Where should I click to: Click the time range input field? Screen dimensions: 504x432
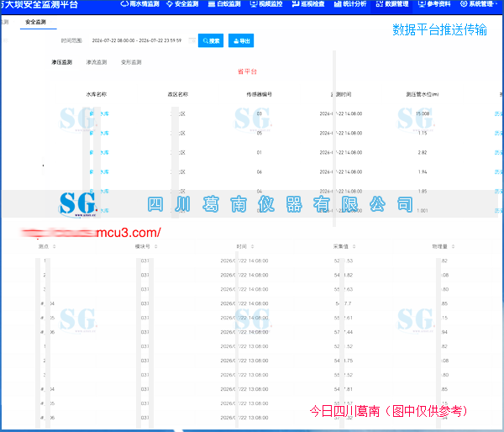tap(139, 40)
